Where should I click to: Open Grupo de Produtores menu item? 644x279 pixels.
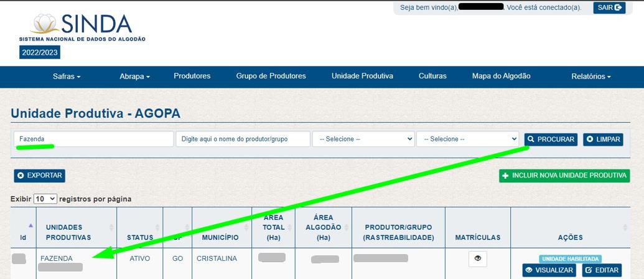271,76
